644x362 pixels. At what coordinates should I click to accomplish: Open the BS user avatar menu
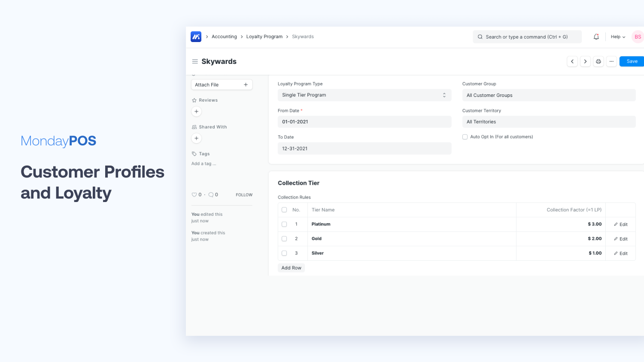click(x=638, y=37)
